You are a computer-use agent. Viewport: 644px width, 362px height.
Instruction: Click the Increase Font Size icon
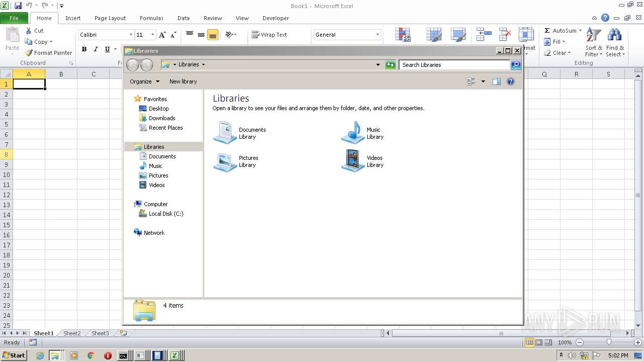[x=162, y=35]
